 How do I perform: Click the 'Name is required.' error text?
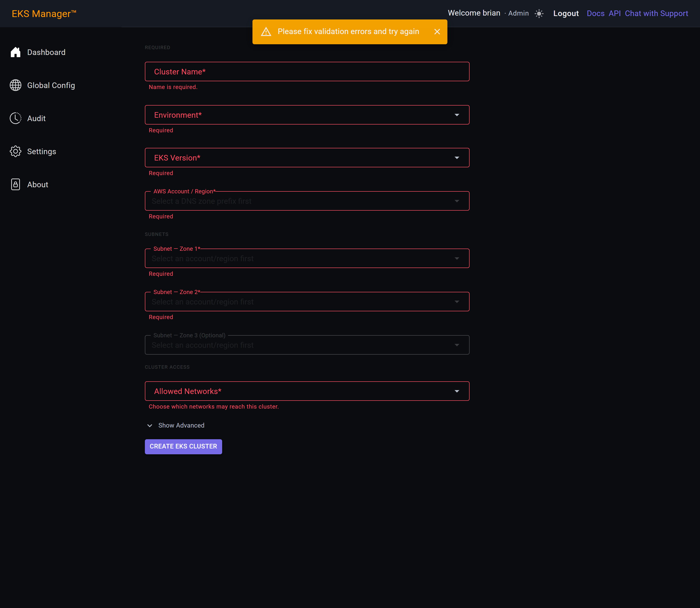pyautogui.click(x=173, y=87)
